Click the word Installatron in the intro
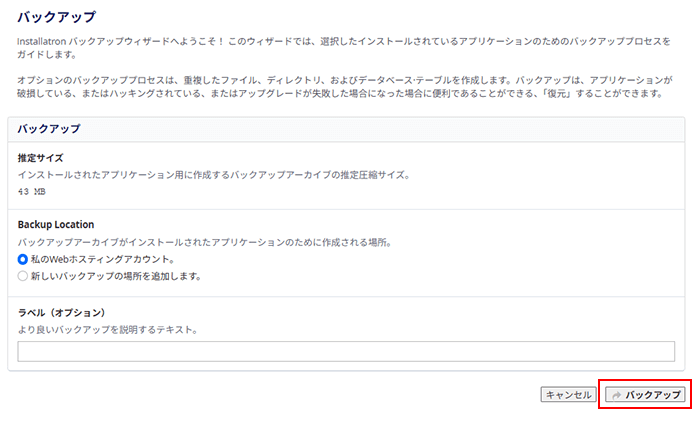 pyautogui.click(x=42, y=42)
